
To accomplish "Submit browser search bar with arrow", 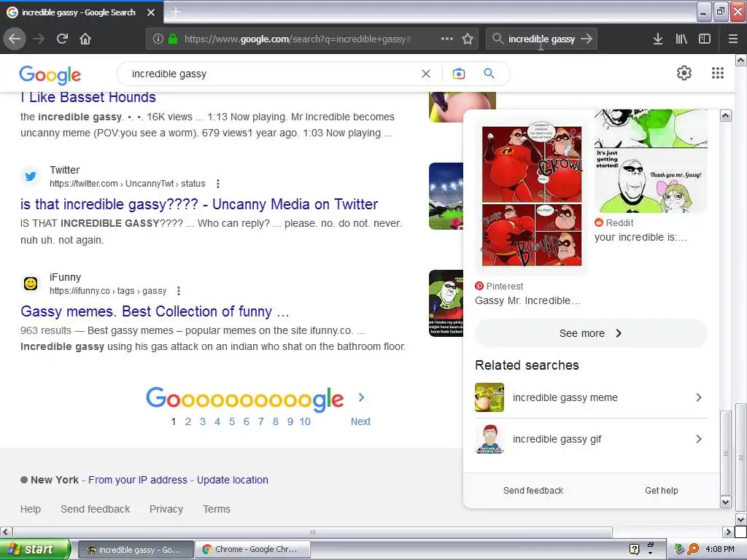I will pos(587,39).
